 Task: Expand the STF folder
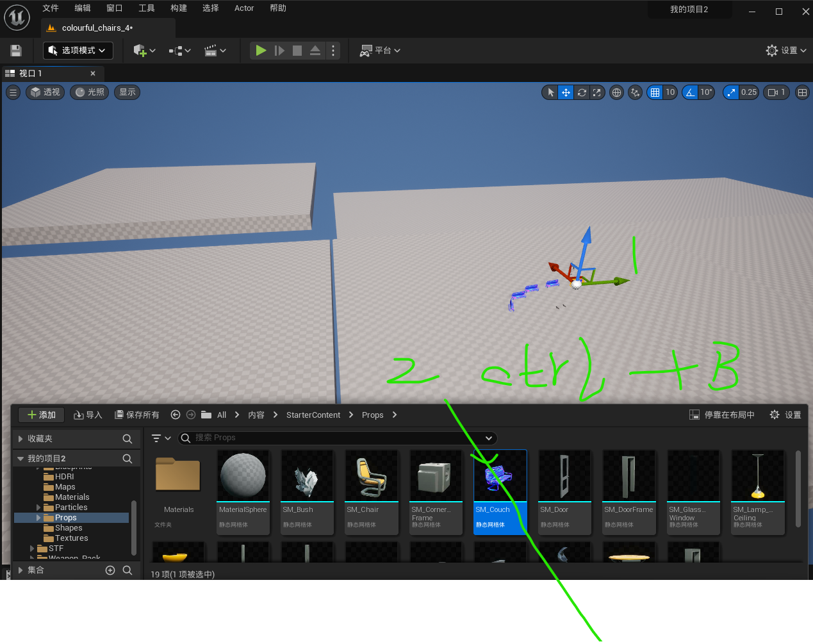tap(32, 549)
